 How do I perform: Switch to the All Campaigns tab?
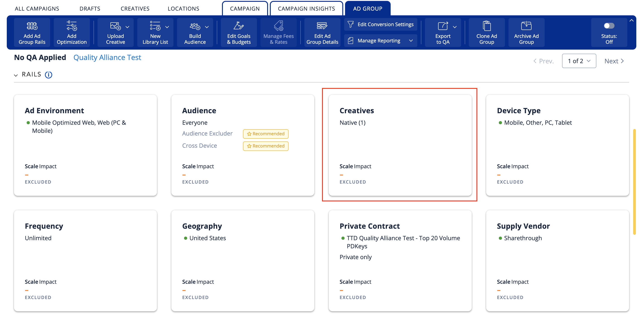(x=37, y=9)
